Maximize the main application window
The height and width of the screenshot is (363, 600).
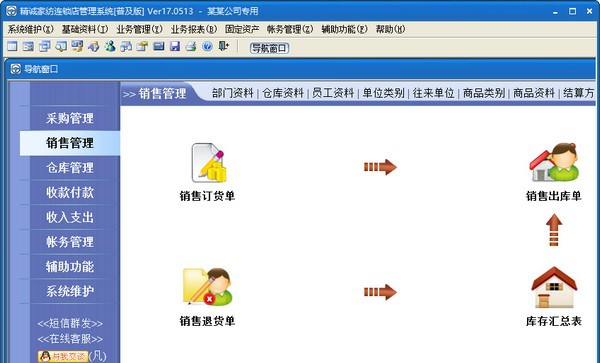(x=572, y=11)
